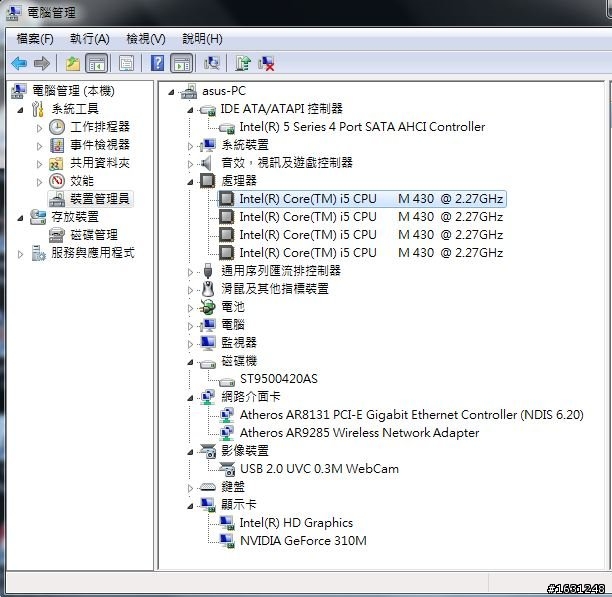Expand the 通用序列匯流排控制器 category
The height and width of the screenshot is (597, 612).
(190, 272)
